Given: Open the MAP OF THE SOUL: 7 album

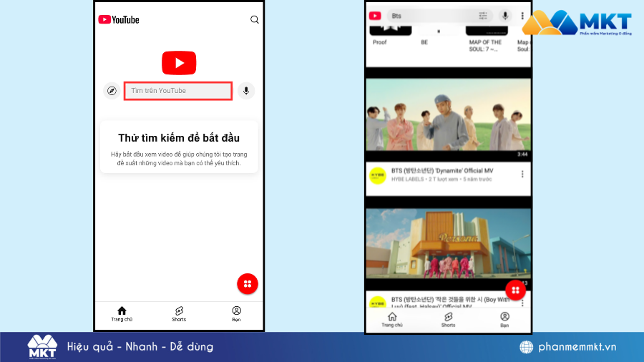Looking at the screenshot, I should pos(487,39).
